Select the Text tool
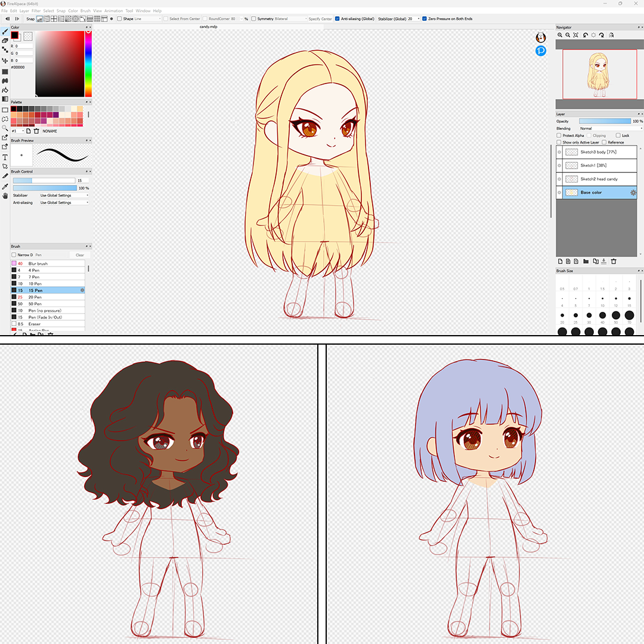 pyautogui.click(x=5, y=157)
